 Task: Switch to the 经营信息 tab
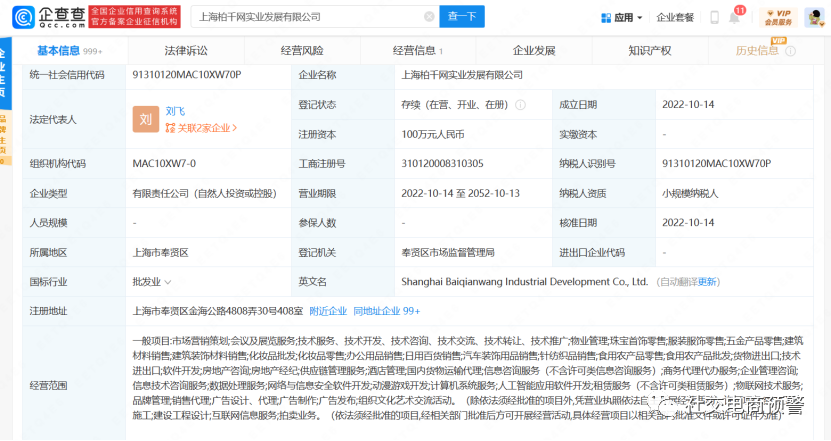418,51
